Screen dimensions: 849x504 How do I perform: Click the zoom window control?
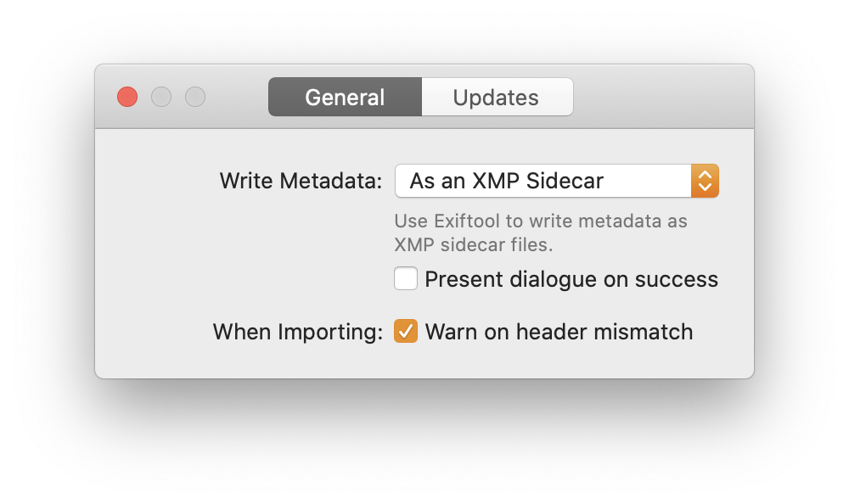click(x=194, y=96)
